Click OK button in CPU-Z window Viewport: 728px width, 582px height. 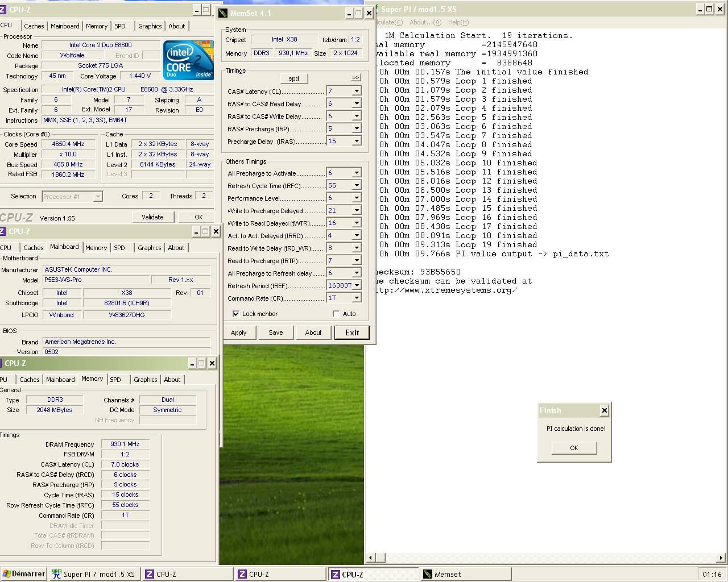point(198,217)
